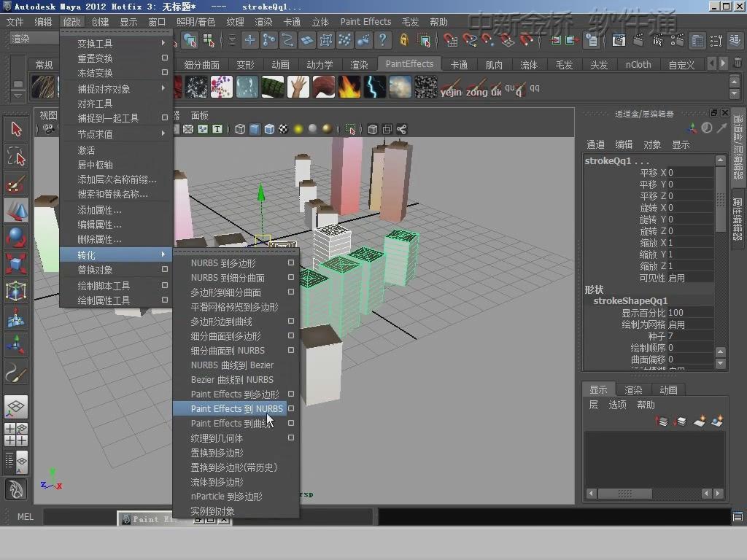Open the 对象 menu in channel box
Image resolution: width=747 pixels, height=560 pixels.
click(651, 145)
